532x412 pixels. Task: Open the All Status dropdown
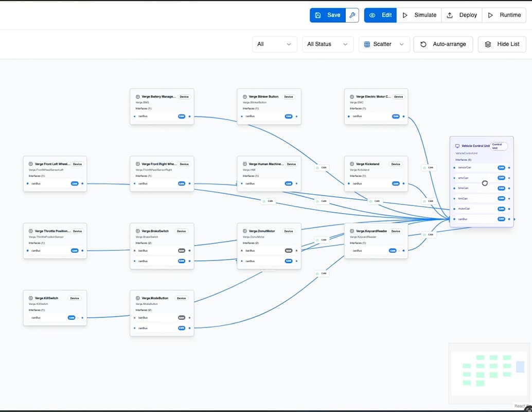[328, 44]
